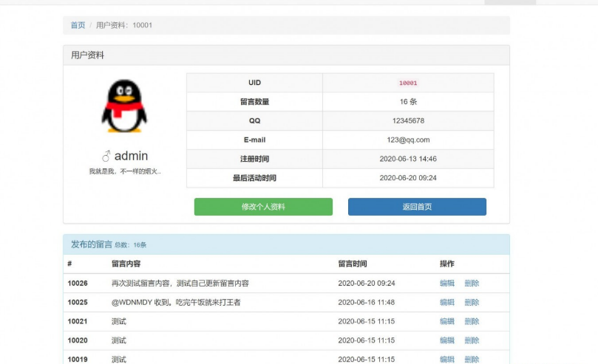
Task: Click message ID 10020
Action: coord(78,340)
